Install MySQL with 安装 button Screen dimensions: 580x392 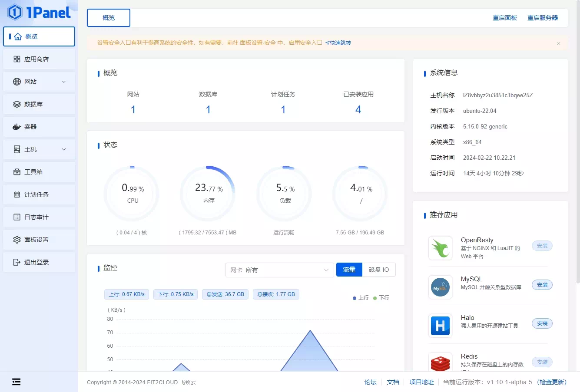[542, 285]
